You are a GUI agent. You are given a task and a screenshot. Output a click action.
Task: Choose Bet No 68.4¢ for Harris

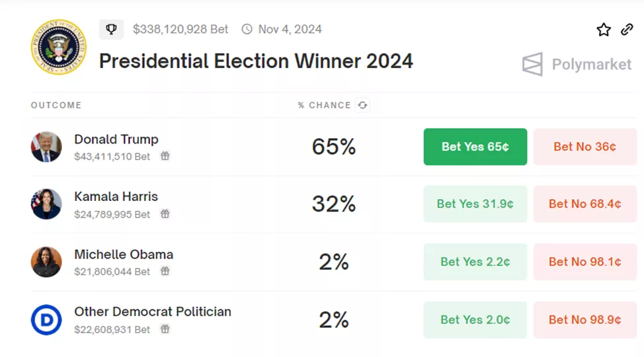click(x=584, y=204)
